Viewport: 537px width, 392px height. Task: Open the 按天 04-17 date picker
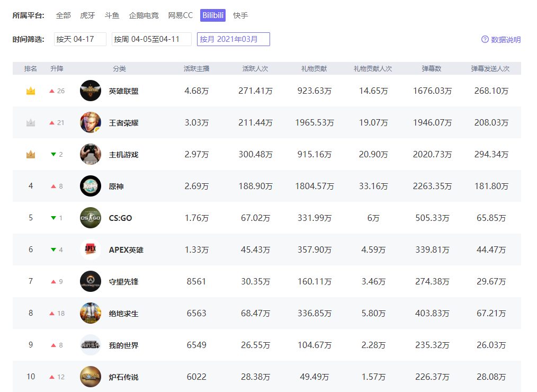80,39
